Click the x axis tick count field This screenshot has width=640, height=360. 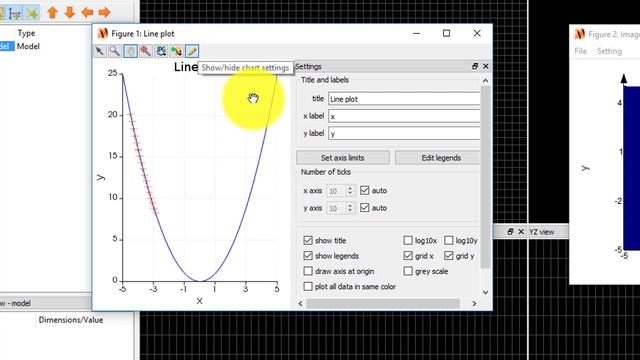tap(336, 191)
